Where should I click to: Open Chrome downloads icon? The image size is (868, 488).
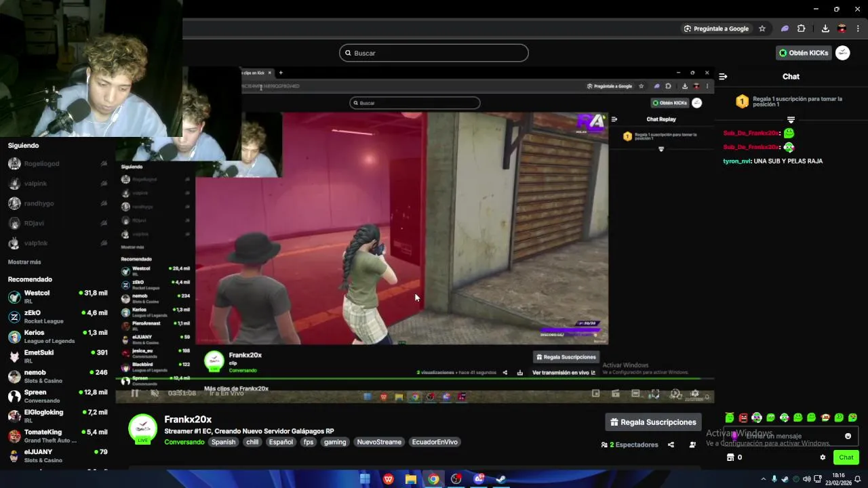[x=825, y=28]
